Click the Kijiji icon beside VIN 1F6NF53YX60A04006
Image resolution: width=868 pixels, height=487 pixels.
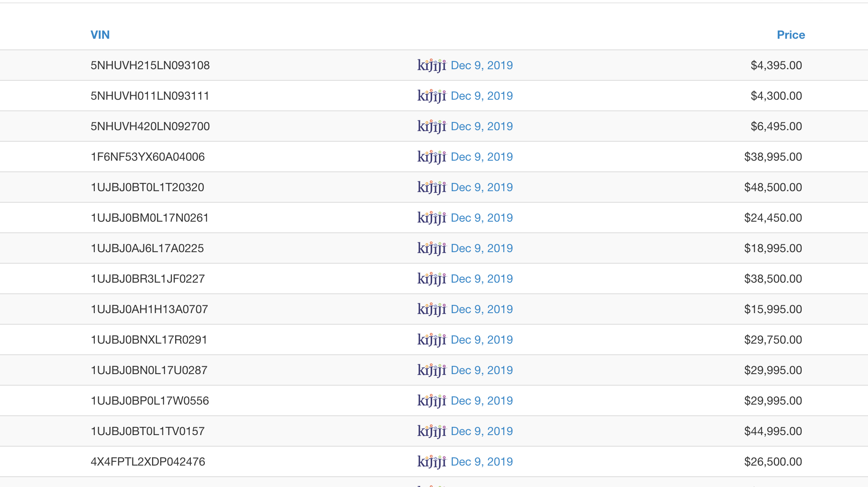click(x=431, y=157)
